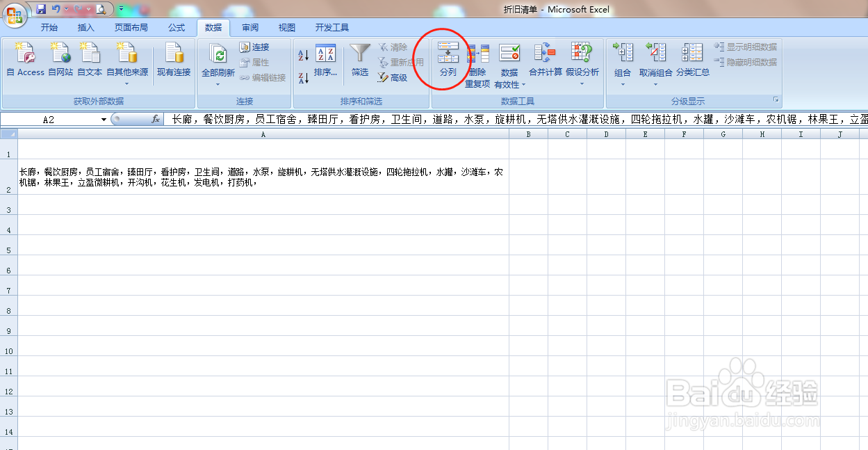Select column D header
This screenshot has height=450, width=868.
click(x=606, y=135)
